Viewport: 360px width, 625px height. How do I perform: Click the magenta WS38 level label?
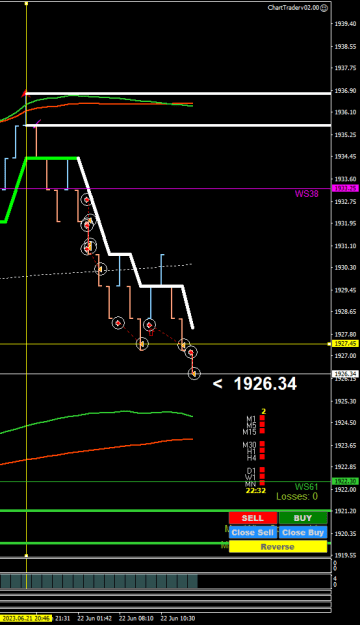click(307, 194)
